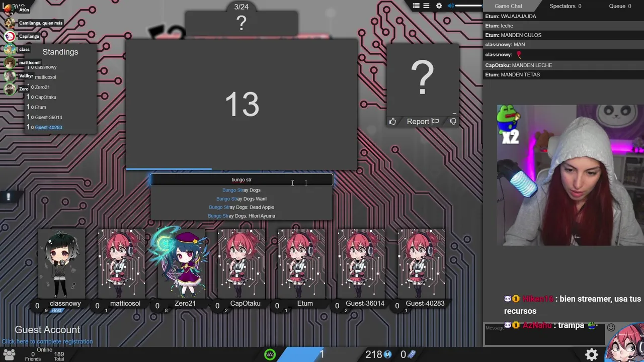Click Zero21's player avatar
Viewport: 644px width, 362px height.
pyautogui.click(x=181, y=264)
